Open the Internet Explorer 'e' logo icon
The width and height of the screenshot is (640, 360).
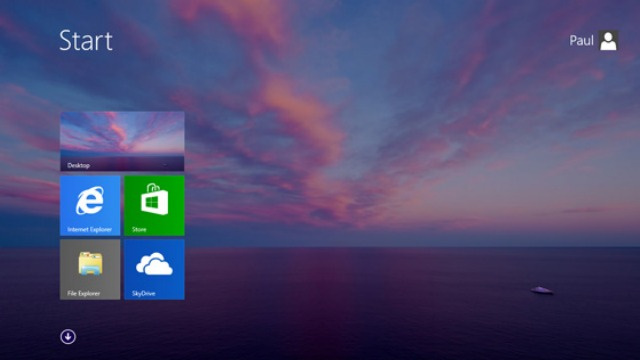[x=90, y=200]
